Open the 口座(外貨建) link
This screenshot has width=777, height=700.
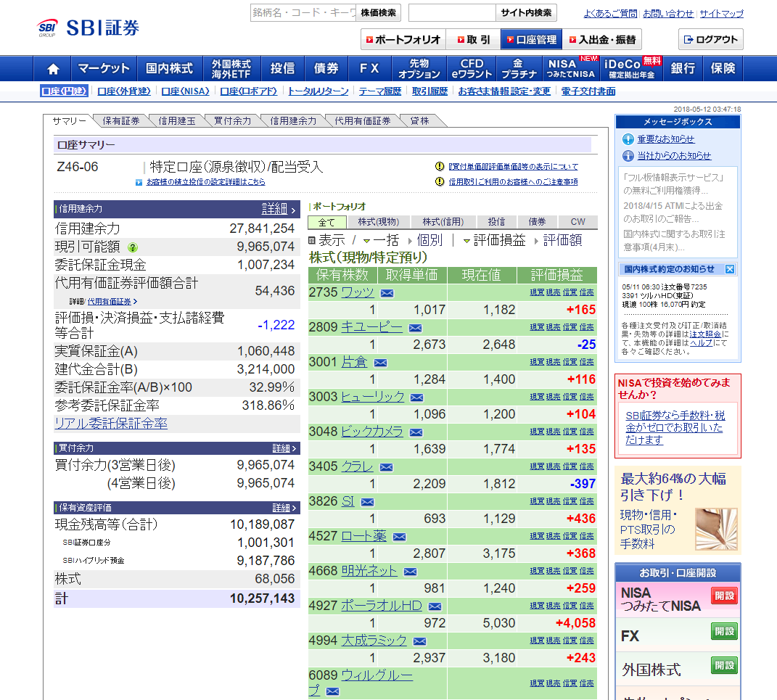coord(124,91)
